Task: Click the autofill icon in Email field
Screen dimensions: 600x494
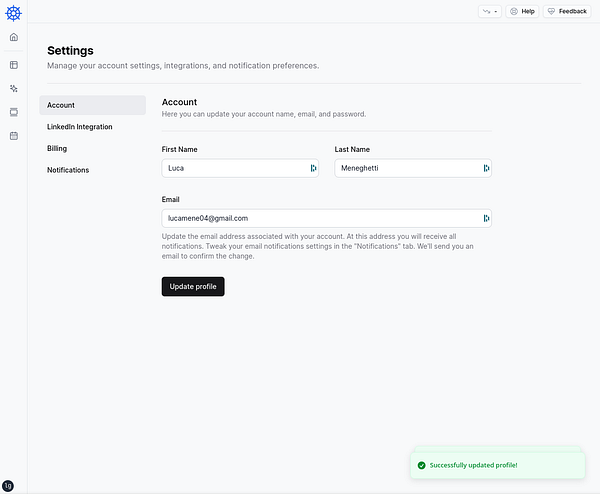Action: point(486,218)
